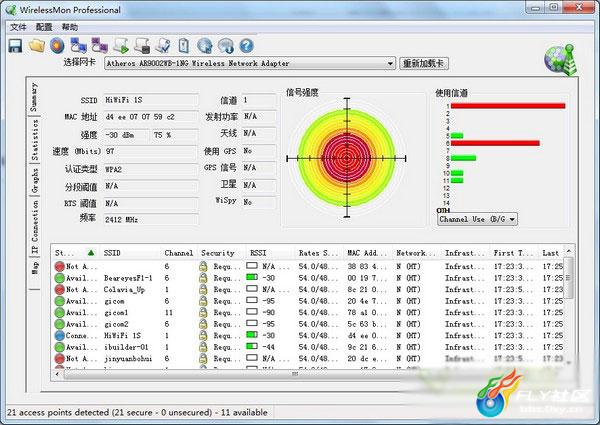The width and height of the screenshot is (600, 425).
Task: Click the document with checkmark icon
Action: 163,46
